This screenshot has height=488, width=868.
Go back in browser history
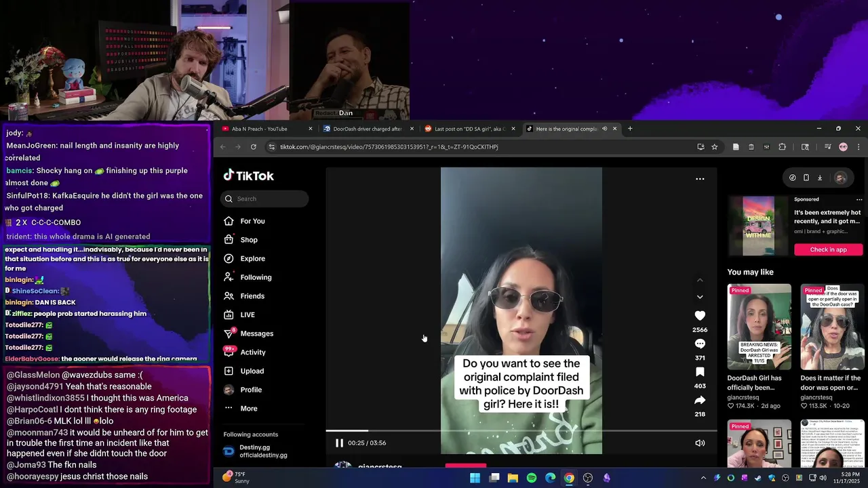[222, 147]
